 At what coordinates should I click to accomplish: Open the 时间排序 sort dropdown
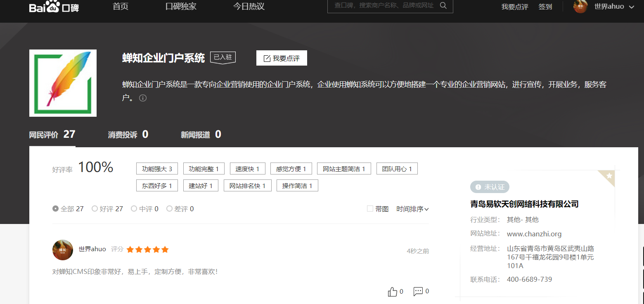412,209
